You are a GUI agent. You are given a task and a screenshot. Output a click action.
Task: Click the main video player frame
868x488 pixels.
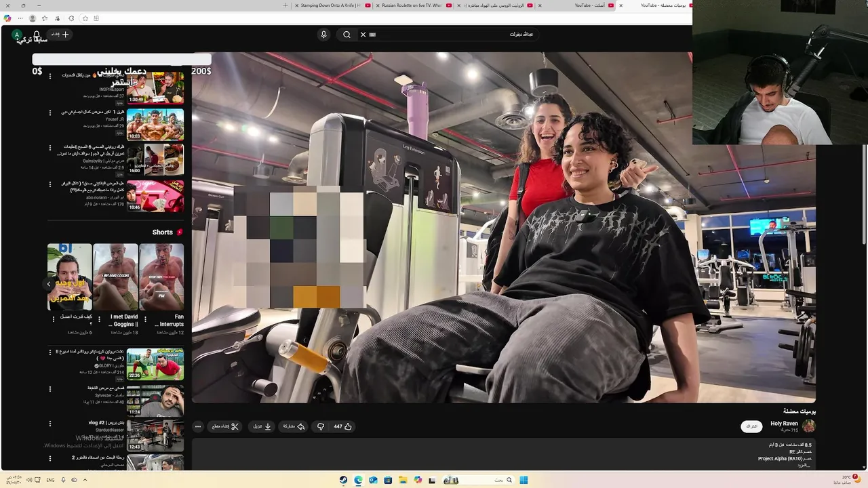coord(503,228)
